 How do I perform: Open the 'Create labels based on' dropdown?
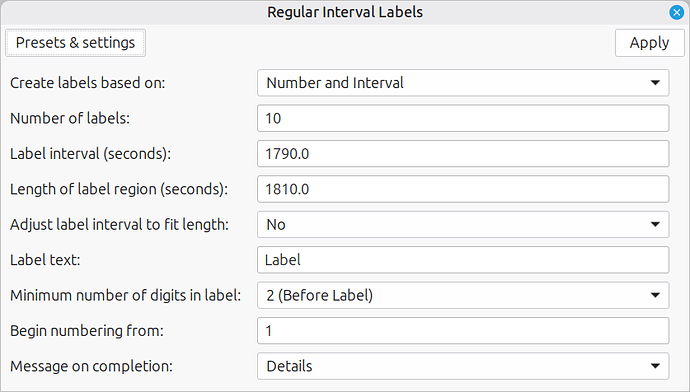tap(463, 83)
